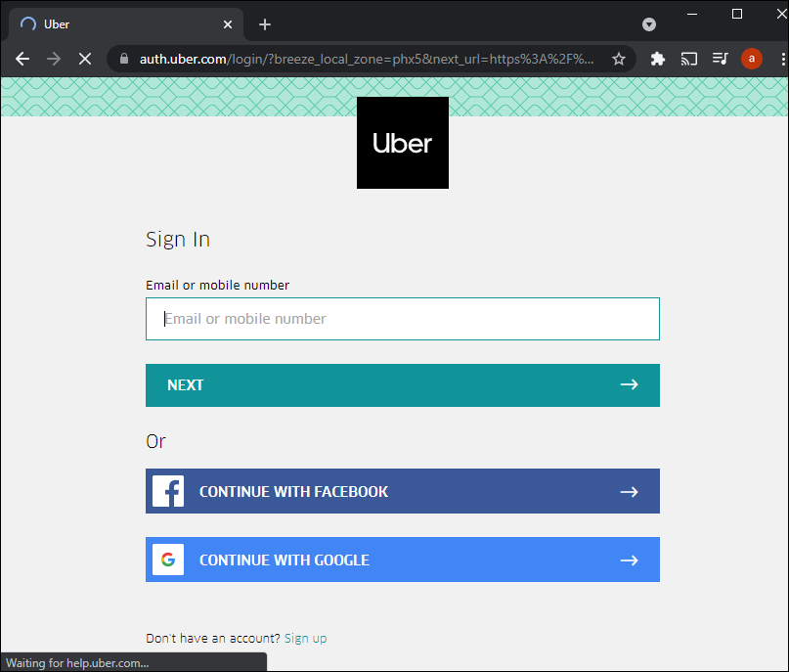The image size is (789, 672).
Task: Click the 'Don't have an account?' text
Action: (x=213, y=639)
